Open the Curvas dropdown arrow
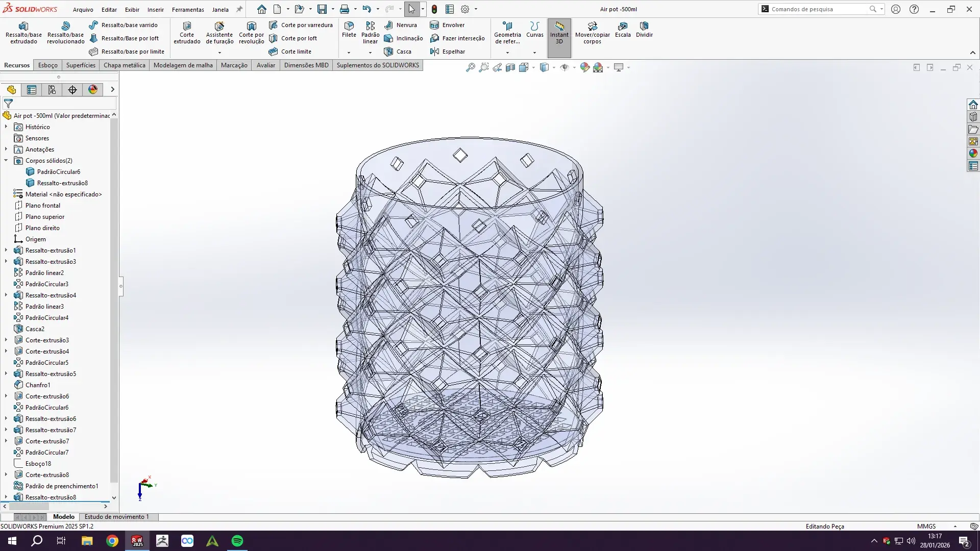The height and width of the screenshot is (551, 980). pos(534,53)
